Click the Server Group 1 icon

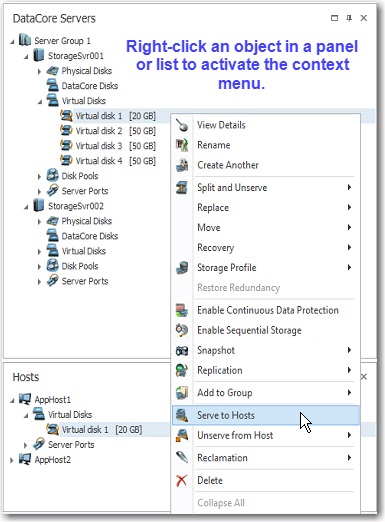(25, 40)
